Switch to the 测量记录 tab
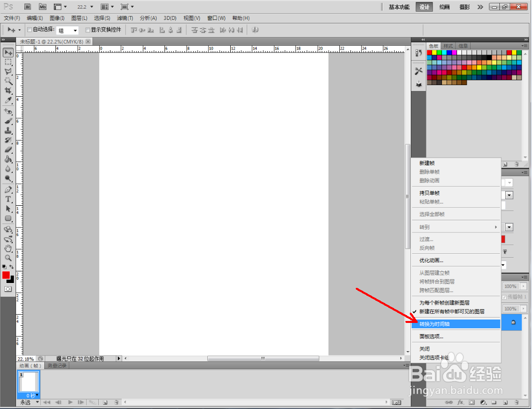The width and height of the screenshot is (532, 409). point(57,366)
